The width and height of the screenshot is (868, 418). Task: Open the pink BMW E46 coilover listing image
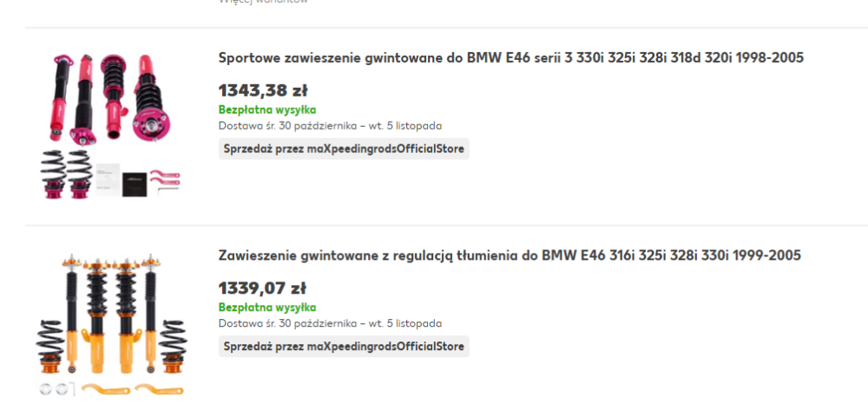[x=111, y=125]
